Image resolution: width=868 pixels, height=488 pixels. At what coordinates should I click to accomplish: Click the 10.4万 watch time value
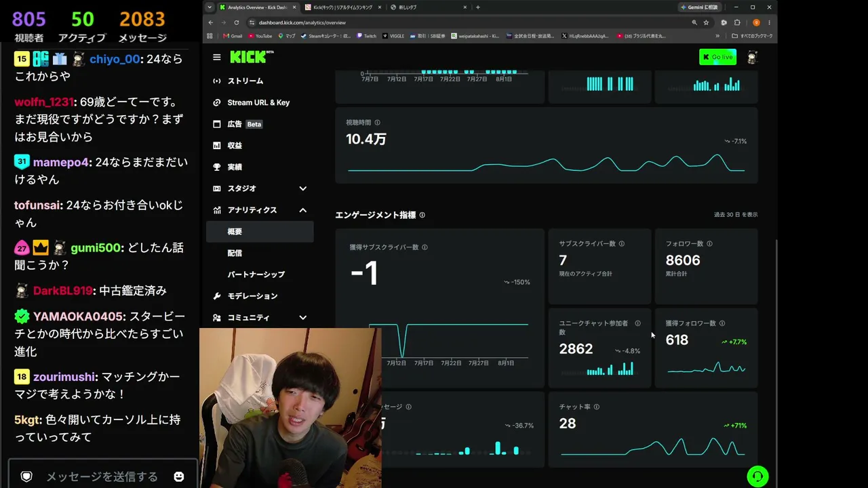click(x=366, y=139)
